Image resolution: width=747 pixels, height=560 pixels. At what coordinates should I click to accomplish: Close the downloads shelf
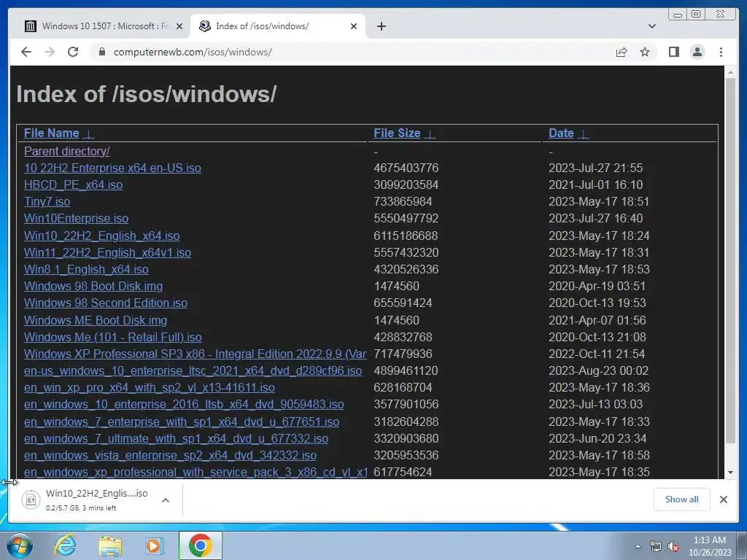[x=723, y=499]
